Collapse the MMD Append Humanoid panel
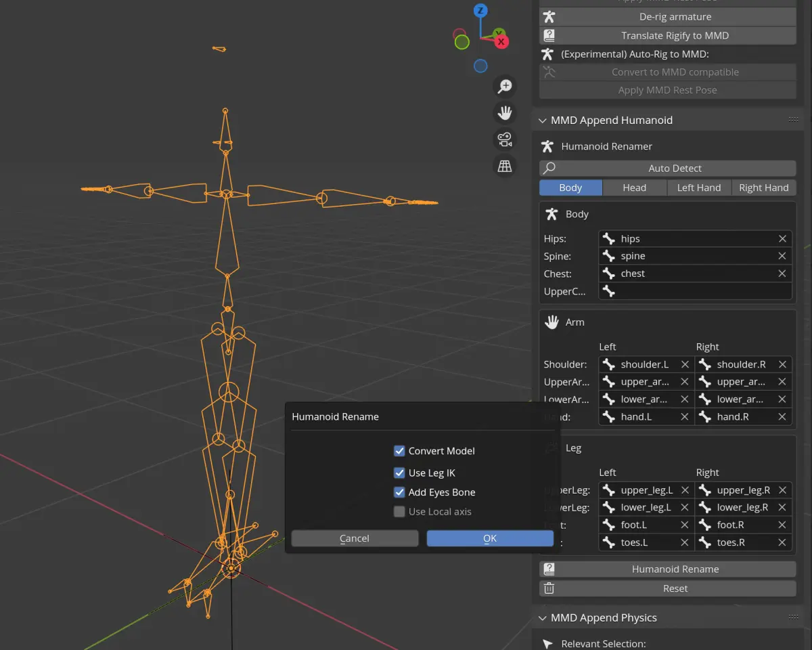The height and width of the screenshot is (650, 812). (542, 121)
